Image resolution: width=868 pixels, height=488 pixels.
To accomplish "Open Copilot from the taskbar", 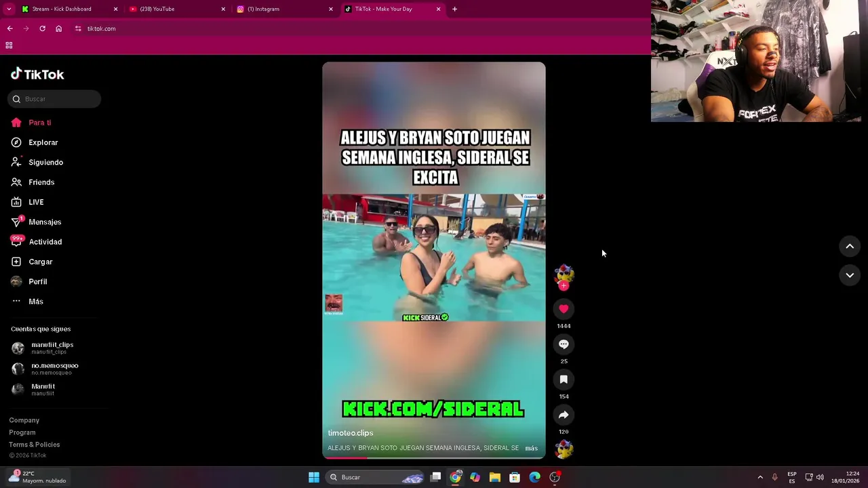I will (x=475, y=477).
